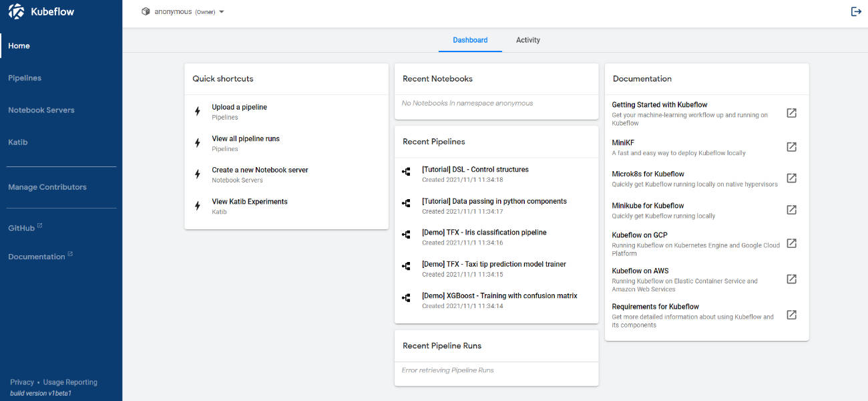Click the Quick shortcuts card heading
The height and width of the screenshot is (401, 868).
pos(223,79)
